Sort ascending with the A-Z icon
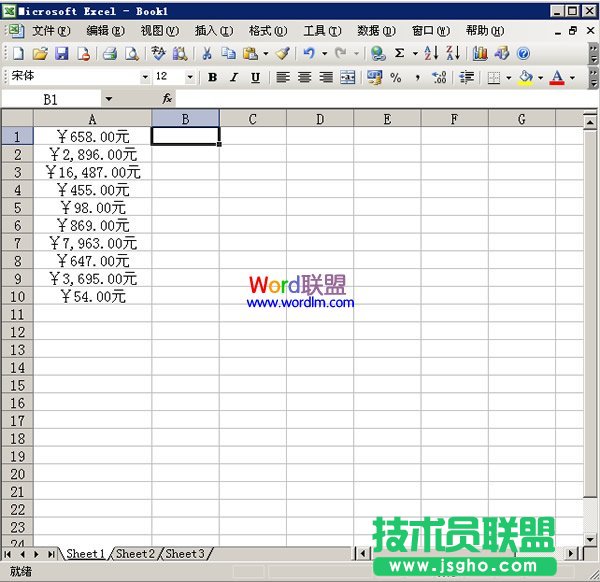The width and height of the screenshot is (600, 582). tap(431, 53)
